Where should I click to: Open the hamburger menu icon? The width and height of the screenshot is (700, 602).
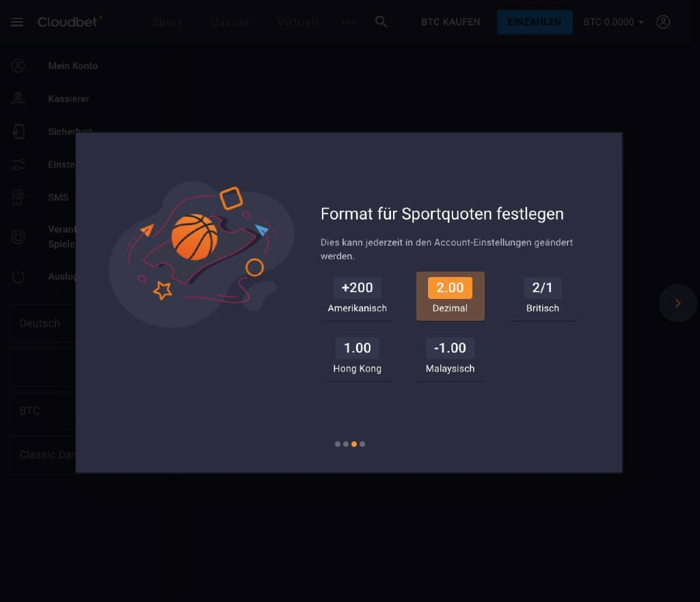pyautogui.click(x=17, y=22)
